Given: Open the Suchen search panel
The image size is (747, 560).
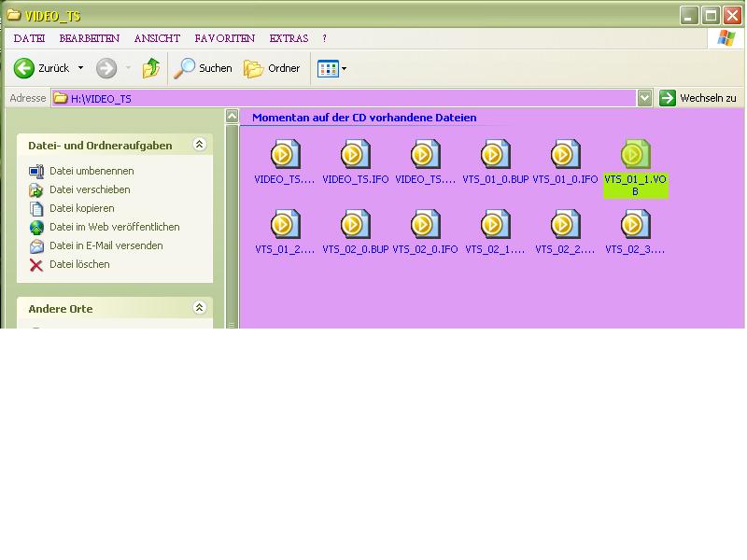Looking at the screenshot, I should [x=203, y=68].
